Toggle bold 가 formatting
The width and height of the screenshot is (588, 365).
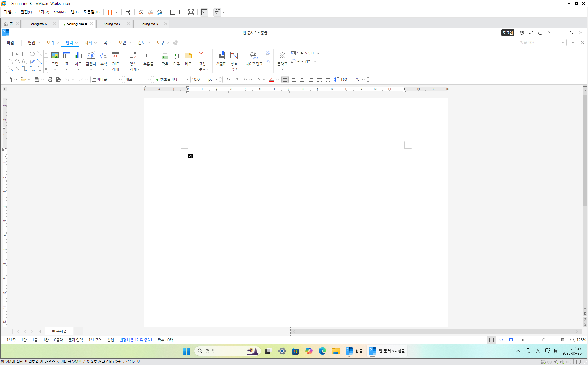point(227,80)
